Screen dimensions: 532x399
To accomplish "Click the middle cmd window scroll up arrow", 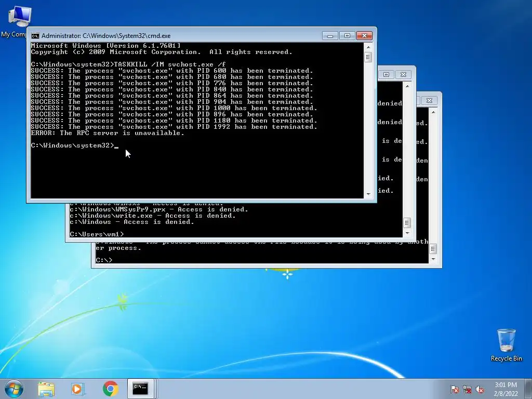I will (x=407, y=86).
